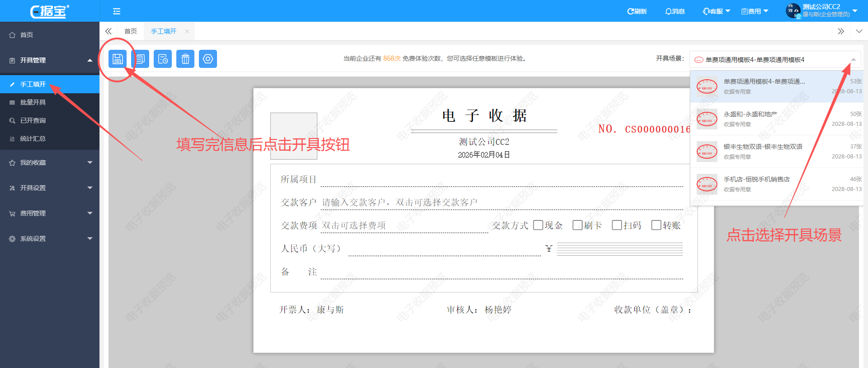Image resolution: width=868 pixels, height=368 pixels.
Task: Check the 现金 payment checkbox
Action: coord(538,225)
